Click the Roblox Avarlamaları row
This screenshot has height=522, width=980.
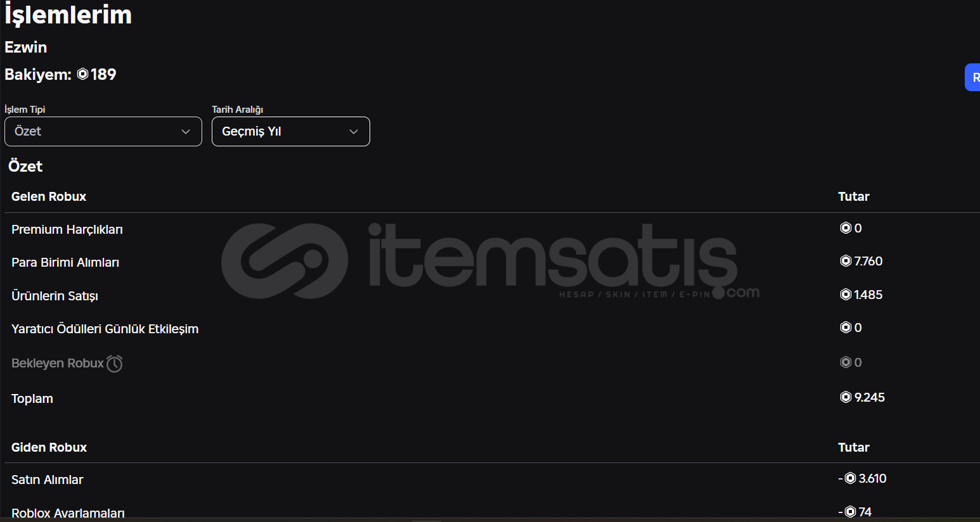click(492, 512)
